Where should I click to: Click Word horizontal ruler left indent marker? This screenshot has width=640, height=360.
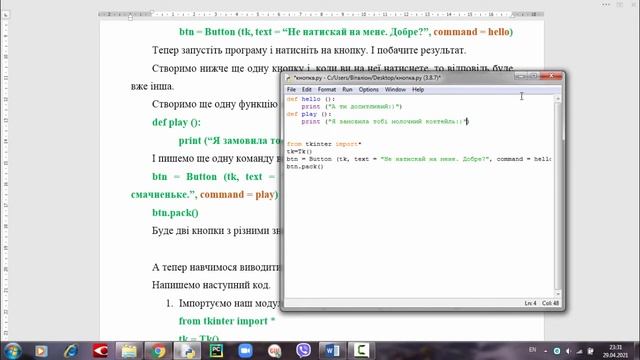130,18
